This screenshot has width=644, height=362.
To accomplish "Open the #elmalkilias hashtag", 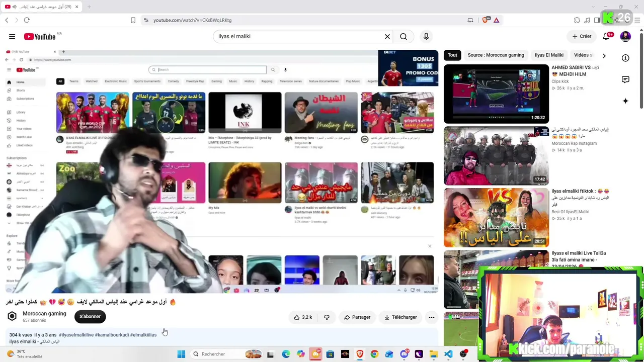I will click(x=143, y=335).
